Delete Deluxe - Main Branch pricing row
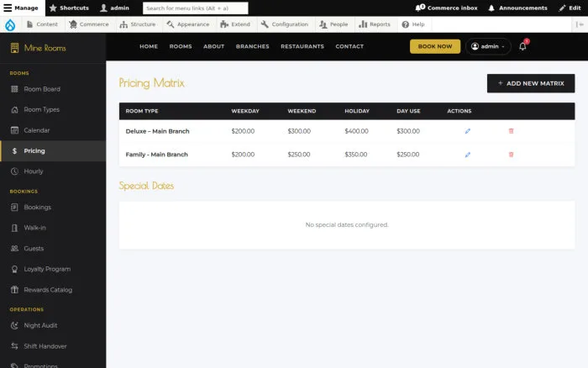Viewport: 588px width, 368px height. click(x=511, y=131)
